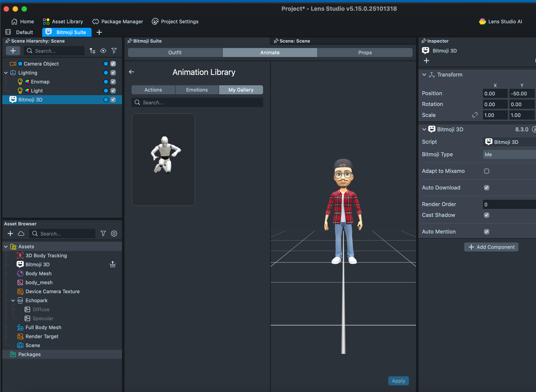Click Position X value field
The image size is (536, 392).
click(x=495, y=93)
